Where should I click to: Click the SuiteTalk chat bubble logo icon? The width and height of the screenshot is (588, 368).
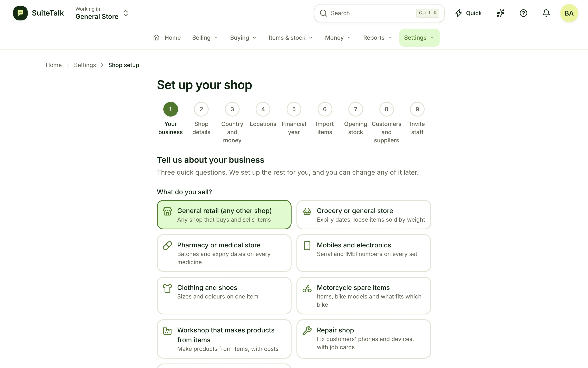tap(20, 13)
